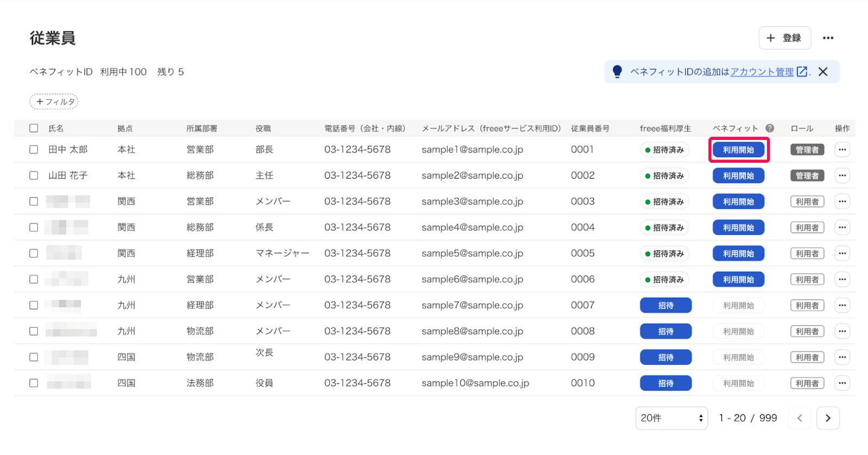Select the checkbox for 田中 太郎
The width and height of the screenshot is (868, 455).
point(34,150)
